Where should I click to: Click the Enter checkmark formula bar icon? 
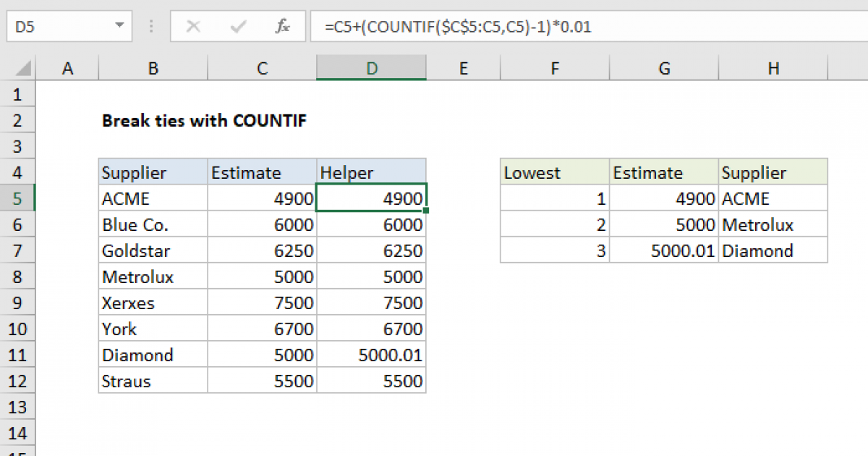point(237,27)
